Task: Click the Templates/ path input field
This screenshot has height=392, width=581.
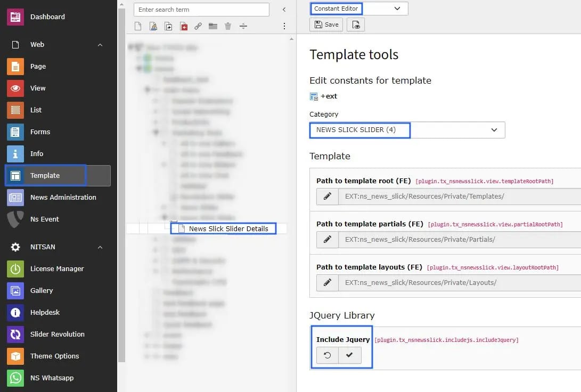Action: click(460, 197)
